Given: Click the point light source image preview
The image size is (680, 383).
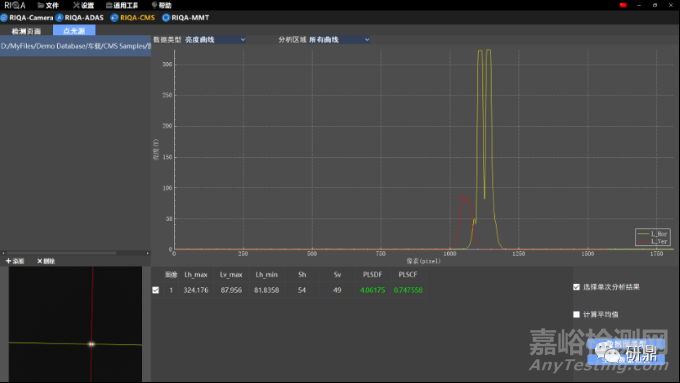Looking at the screenshot, I should (75, 324).
